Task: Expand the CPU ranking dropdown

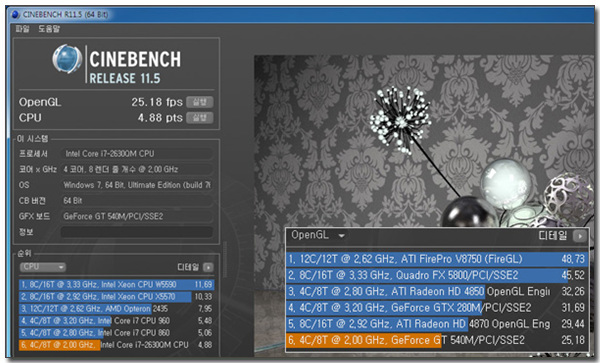Action: [x=42, y=267]
